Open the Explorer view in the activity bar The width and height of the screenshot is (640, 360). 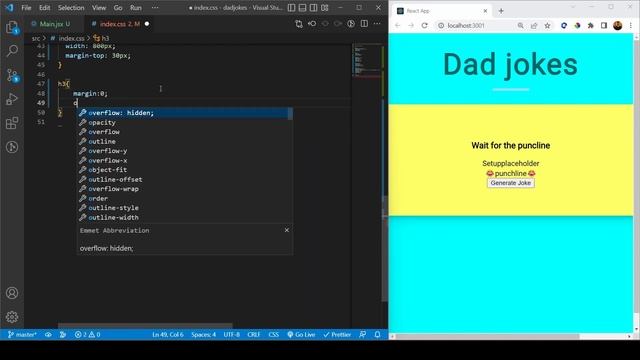tap(12, 28)
